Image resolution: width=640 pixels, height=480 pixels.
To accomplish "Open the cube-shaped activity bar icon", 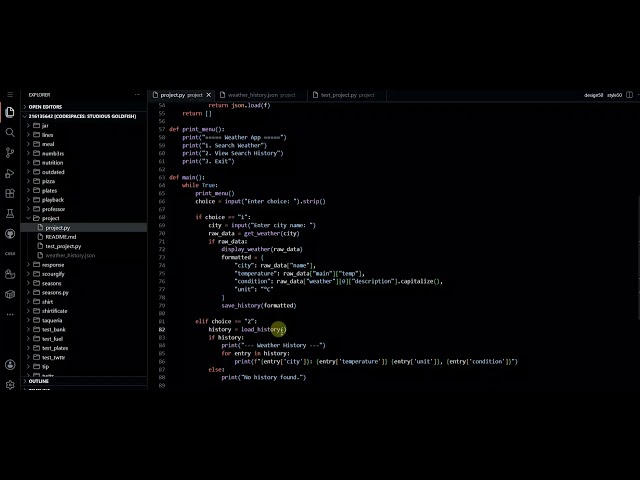I will click(10, 294).
